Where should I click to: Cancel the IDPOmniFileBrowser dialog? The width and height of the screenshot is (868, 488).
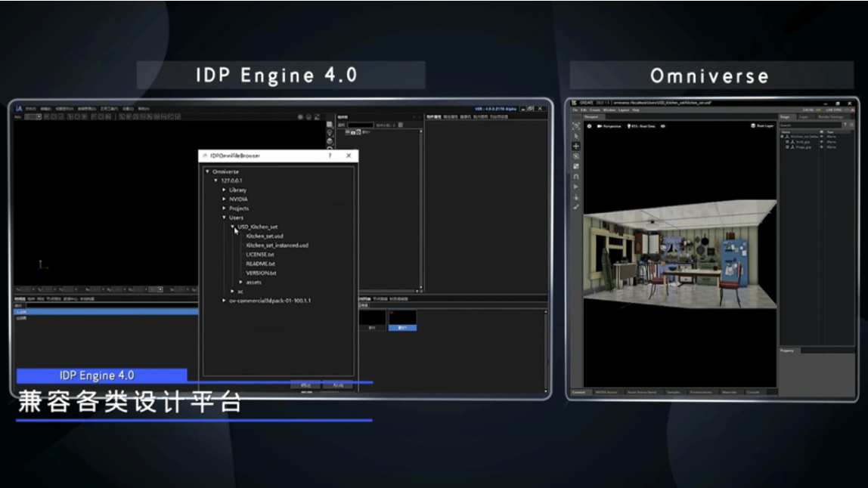click(338, 385)
